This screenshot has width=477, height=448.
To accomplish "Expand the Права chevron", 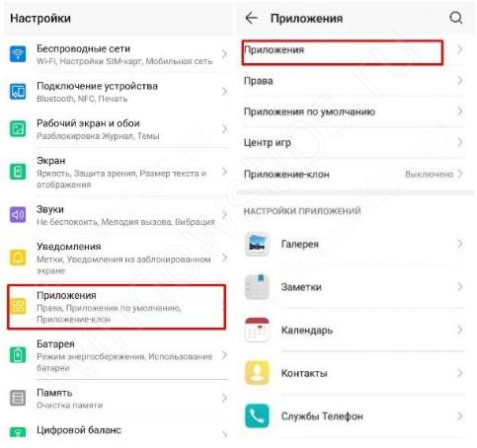I will point(460,81).
